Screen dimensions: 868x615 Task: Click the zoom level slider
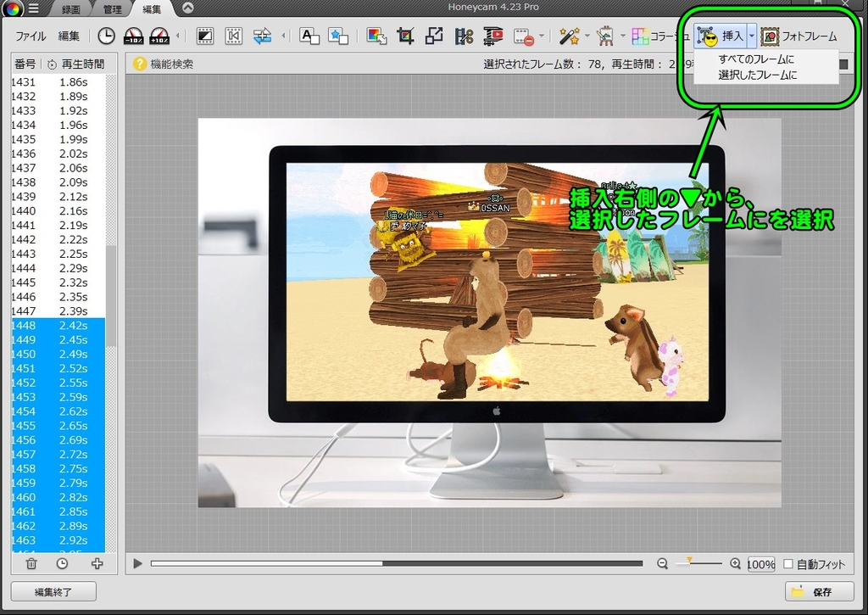698,563
